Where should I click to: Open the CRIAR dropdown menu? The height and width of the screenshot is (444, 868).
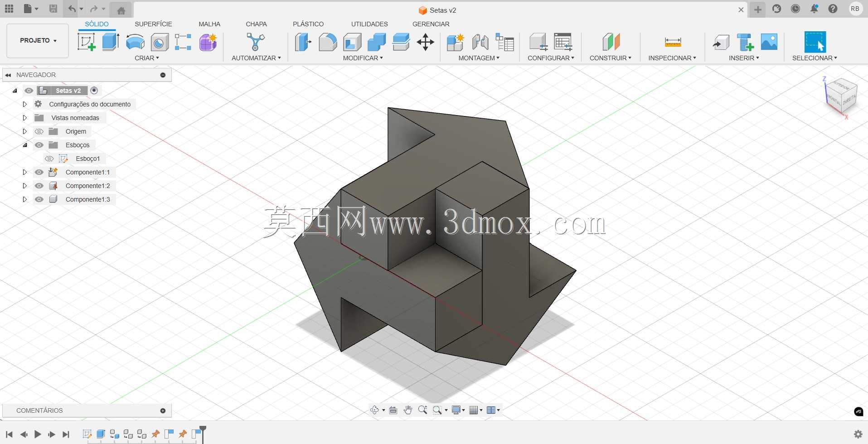(147, 58)
